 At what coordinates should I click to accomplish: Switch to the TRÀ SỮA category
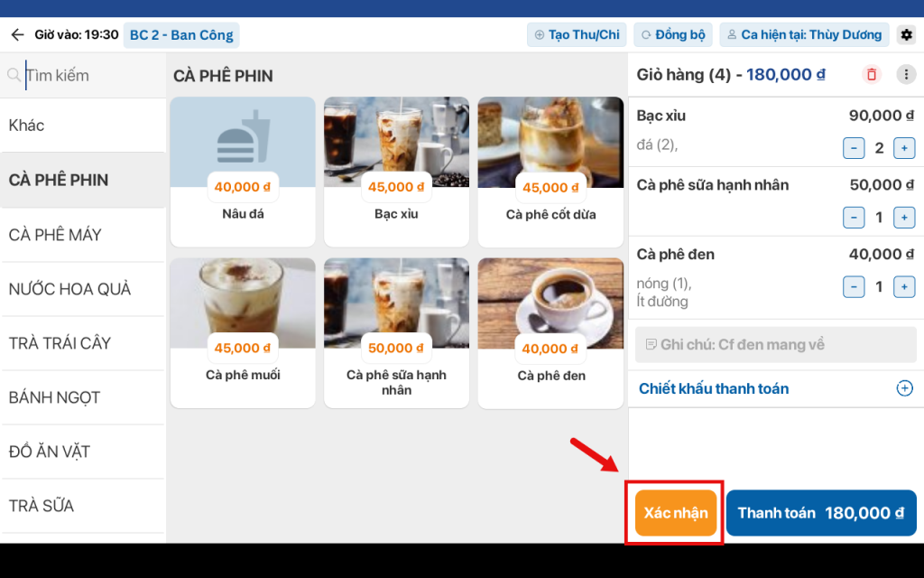42,506
